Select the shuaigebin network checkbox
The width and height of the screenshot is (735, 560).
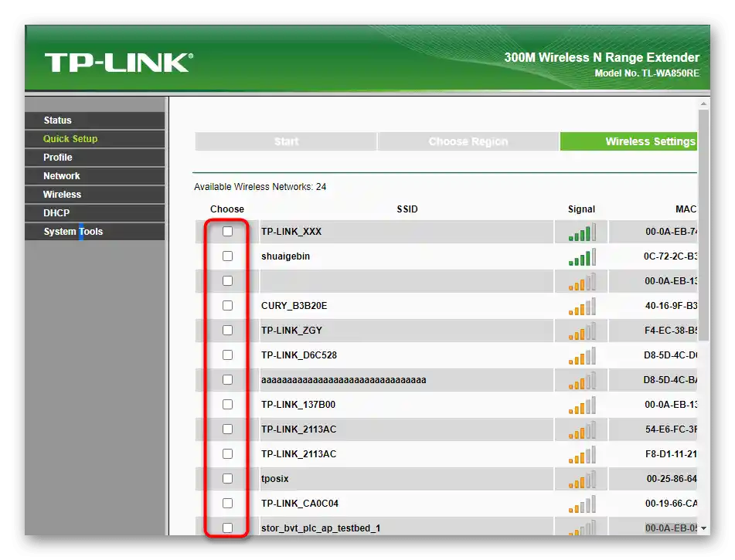[227, 256]
